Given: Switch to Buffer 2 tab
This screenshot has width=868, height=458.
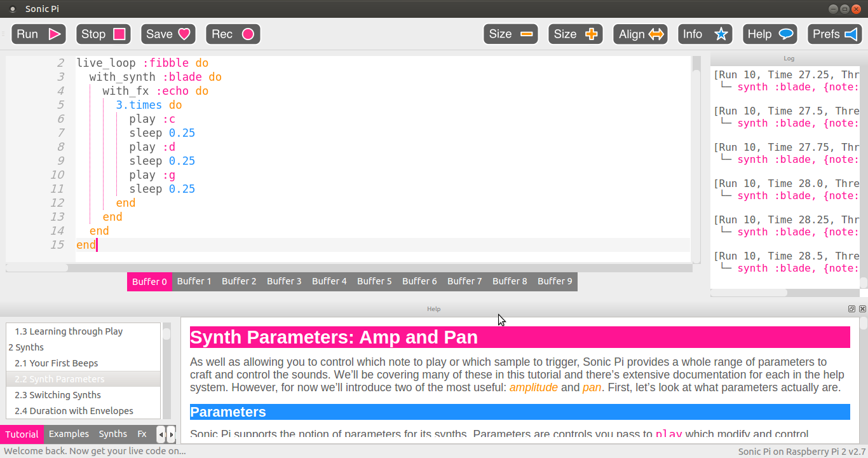Looking at the screenshot, I should click(239, 282).
